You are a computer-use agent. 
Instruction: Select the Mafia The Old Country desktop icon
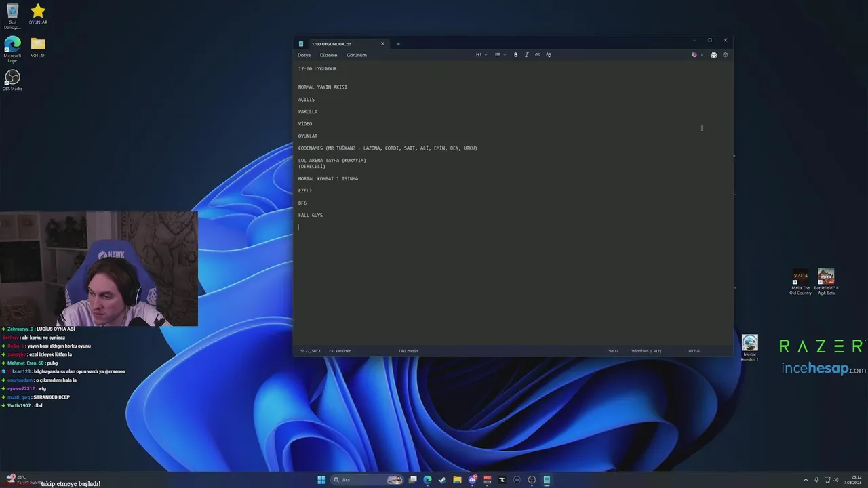tap(800, 282)
